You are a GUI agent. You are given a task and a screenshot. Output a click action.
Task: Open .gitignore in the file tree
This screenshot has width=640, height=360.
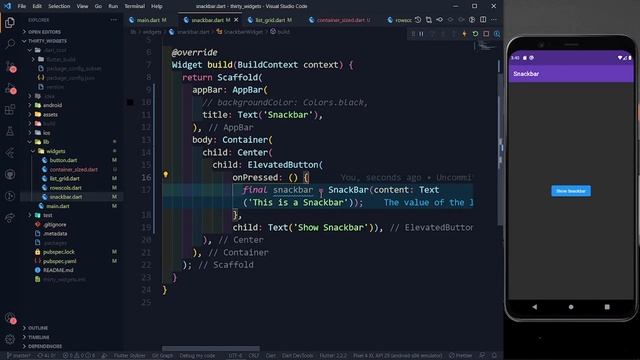55,224
